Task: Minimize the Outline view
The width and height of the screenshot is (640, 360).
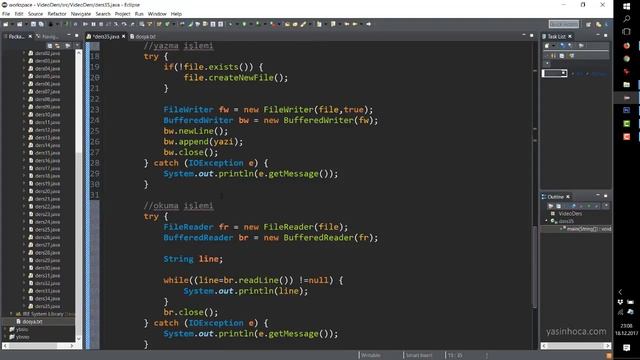Action: coord(598,196)
